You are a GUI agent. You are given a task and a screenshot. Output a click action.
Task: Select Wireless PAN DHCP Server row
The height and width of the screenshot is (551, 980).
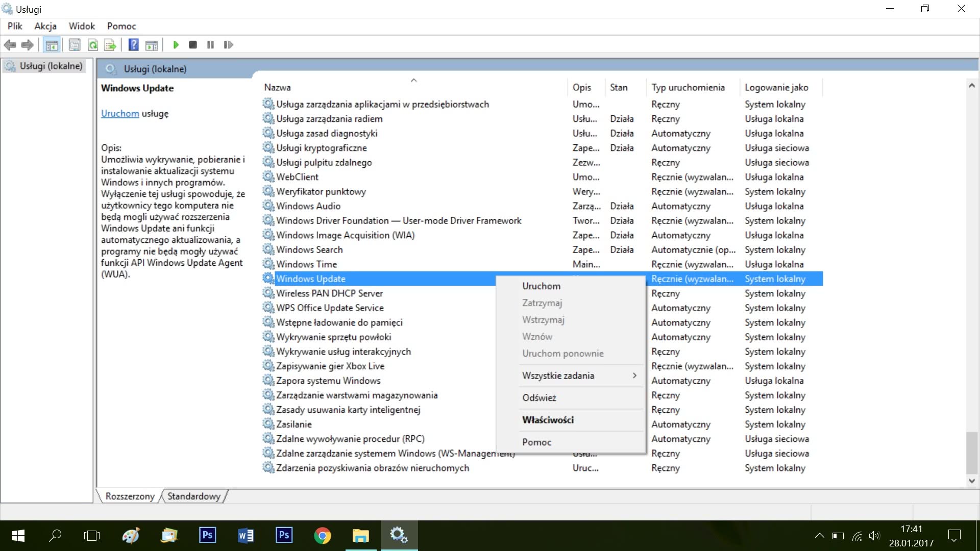pos(543,293)
